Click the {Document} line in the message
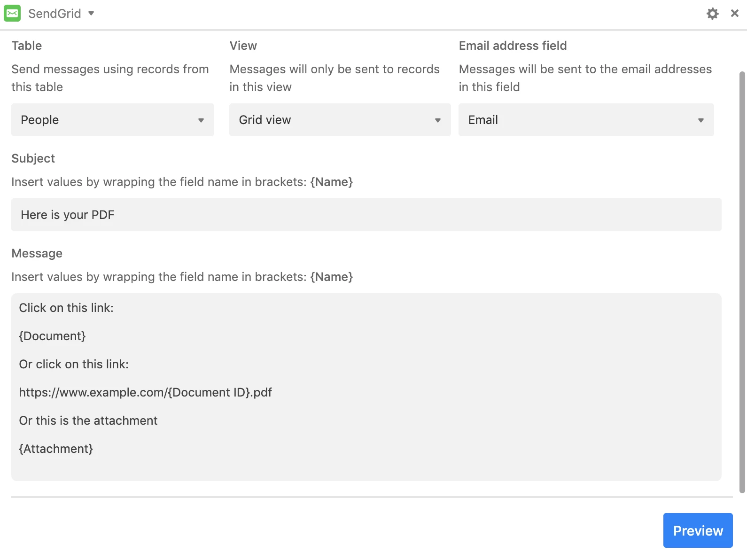Viewport: 747px width, 560px height. point(52,336)
